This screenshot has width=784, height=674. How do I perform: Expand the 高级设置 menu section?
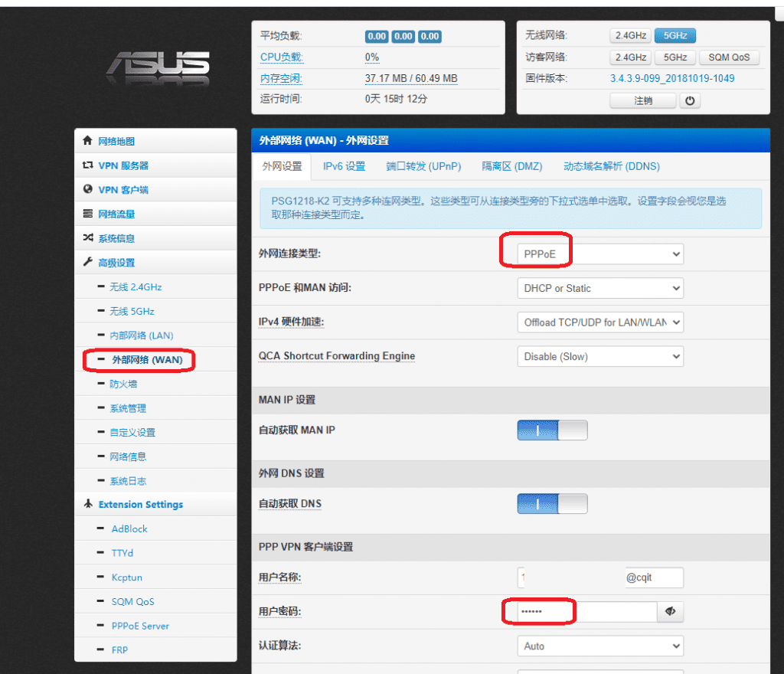(155, 263)
